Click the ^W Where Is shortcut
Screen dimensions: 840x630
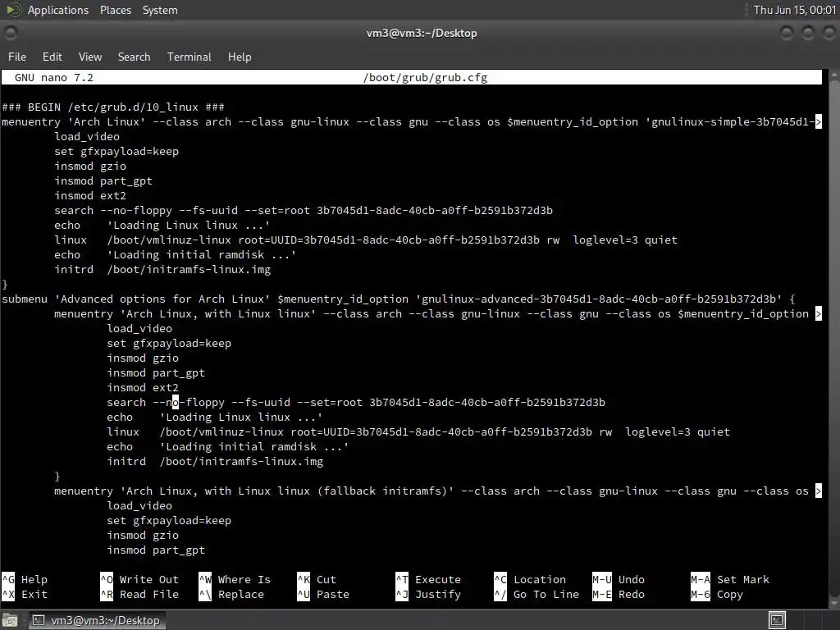click(x=235, y=580)
